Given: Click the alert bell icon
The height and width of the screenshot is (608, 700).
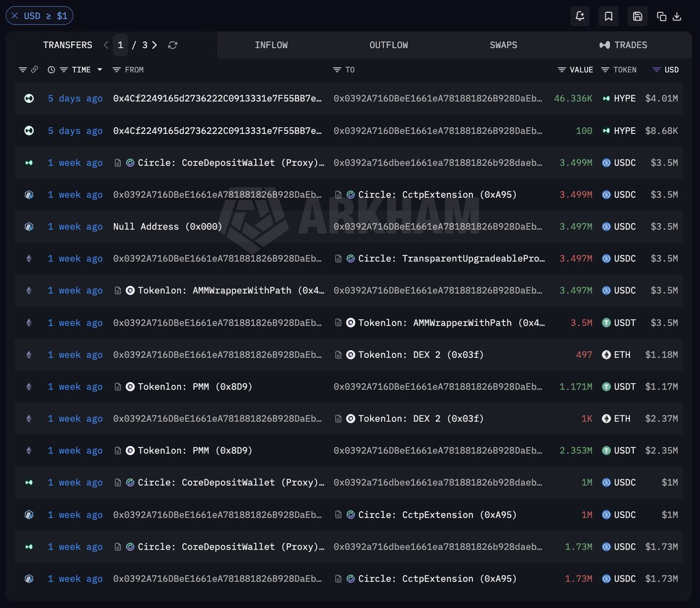Looking at the screenshot, I should tap(580, 16).
